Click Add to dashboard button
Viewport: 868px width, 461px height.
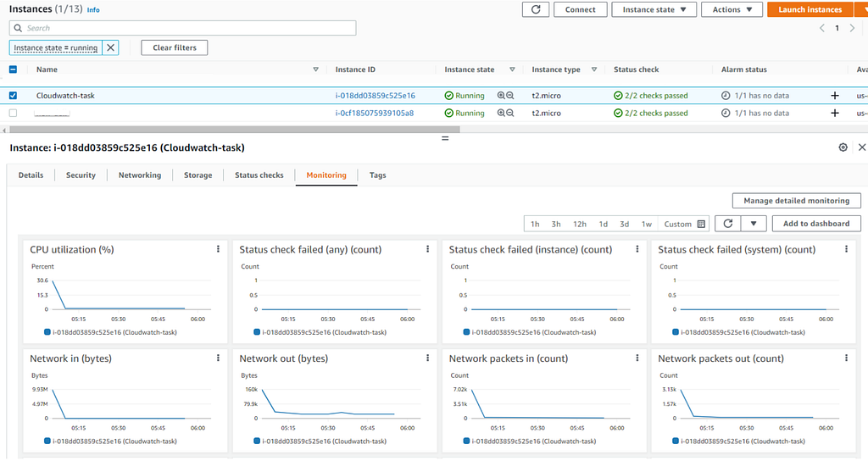tap(816, 224)
